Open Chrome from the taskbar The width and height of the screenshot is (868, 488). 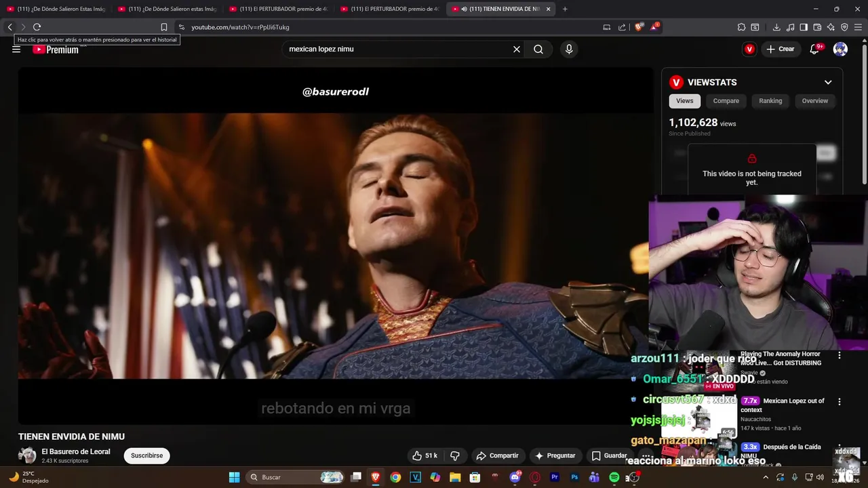click(395, 477)
